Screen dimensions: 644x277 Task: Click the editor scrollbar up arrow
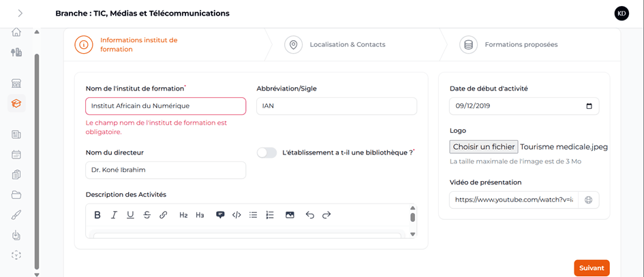pos(413,207)
